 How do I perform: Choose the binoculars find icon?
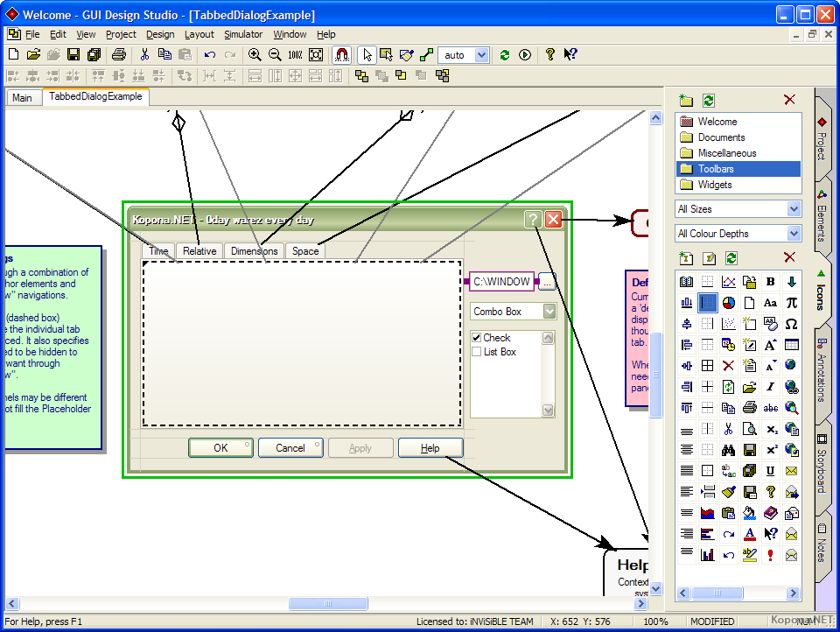(729, 450)
